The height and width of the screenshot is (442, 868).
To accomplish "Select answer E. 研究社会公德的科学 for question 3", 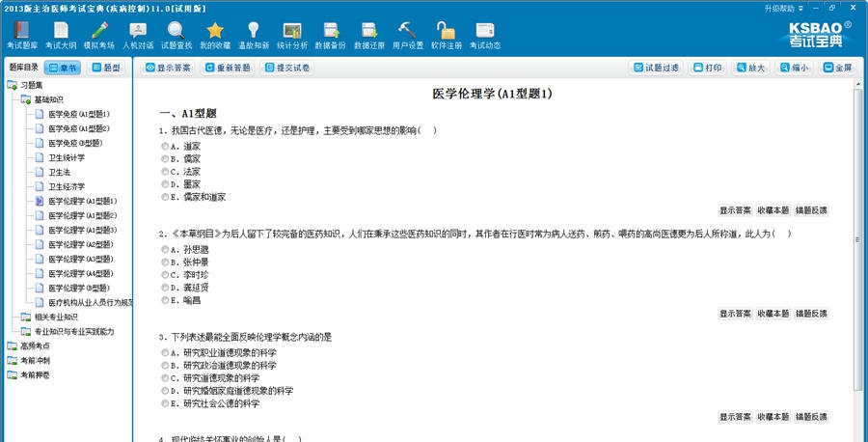I will 164,403.
